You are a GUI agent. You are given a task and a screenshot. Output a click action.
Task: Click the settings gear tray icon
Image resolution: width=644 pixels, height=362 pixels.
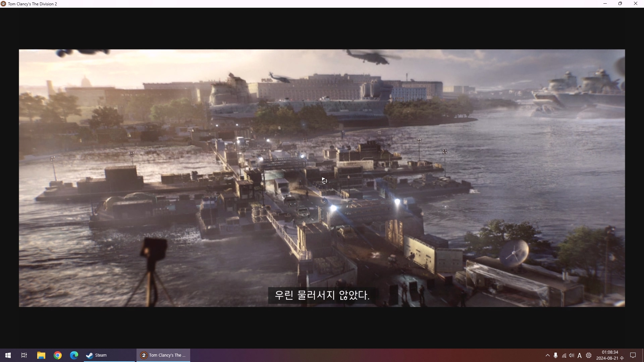[x=589, y=355]
